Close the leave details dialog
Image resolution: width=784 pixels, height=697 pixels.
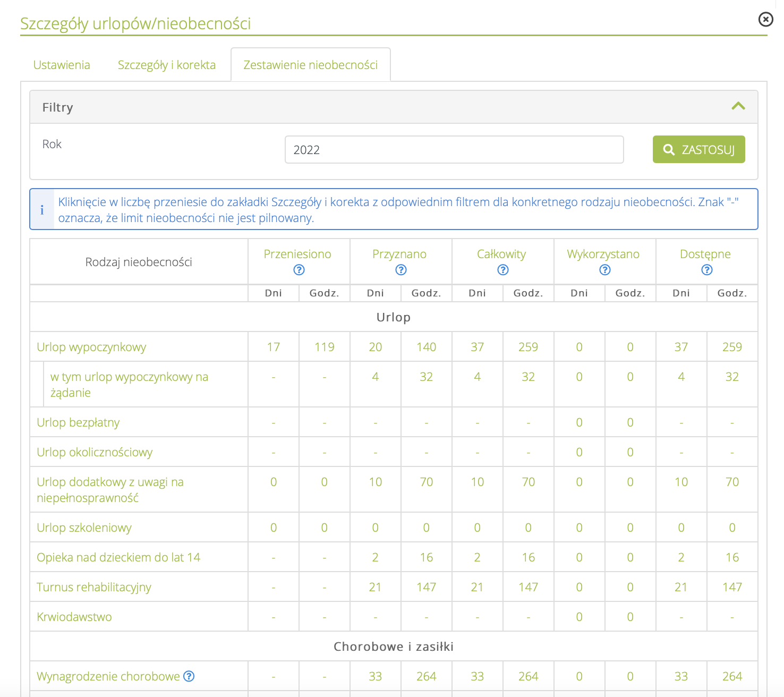(765, 20)
